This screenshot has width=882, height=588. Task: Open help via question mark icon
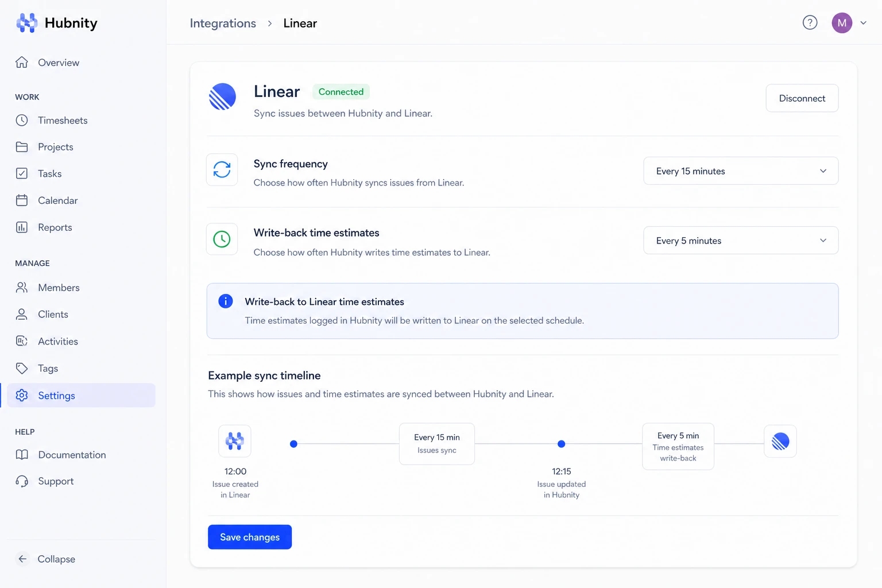tap(810, 23)
